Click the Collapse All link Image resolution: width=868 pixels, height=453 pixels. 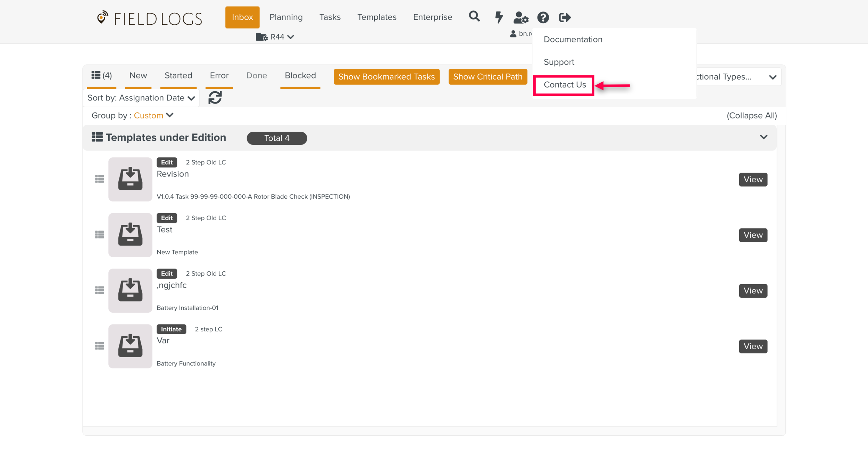coord(752,116)
